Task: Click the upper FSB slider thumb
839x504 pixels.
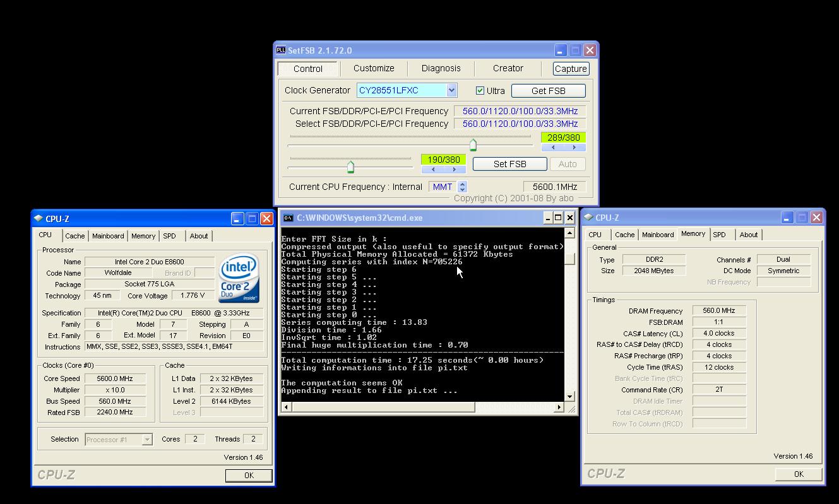Action: (x=473, y=146)
